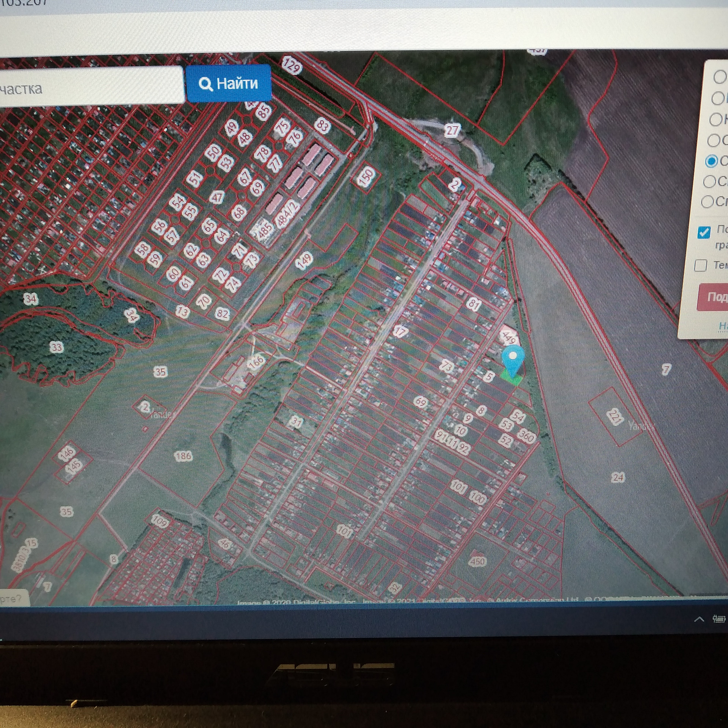Image resolution: width=728 pixels, height=728 pixels.
Task: Select the currently active blue radio option
Action: click(712, 161)
